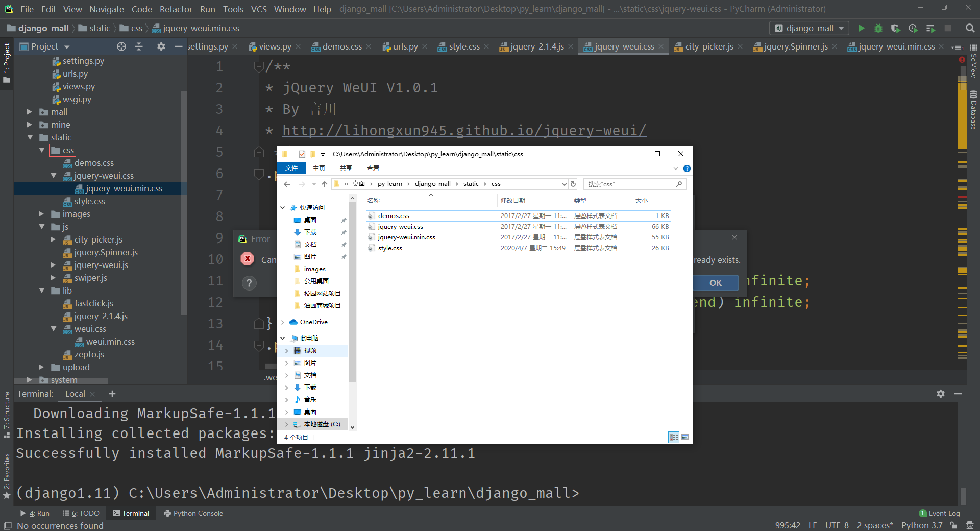Click the lihongxun945.github.io link in editor

(464, 130)
